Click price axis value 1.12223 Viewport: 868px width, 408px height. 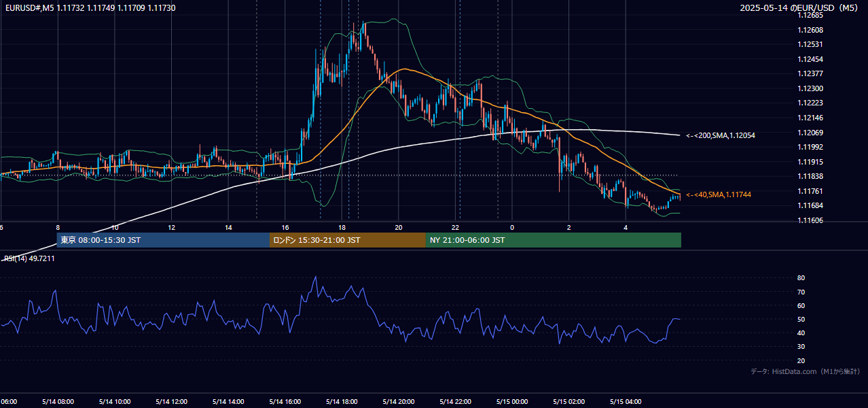[811, 103]
